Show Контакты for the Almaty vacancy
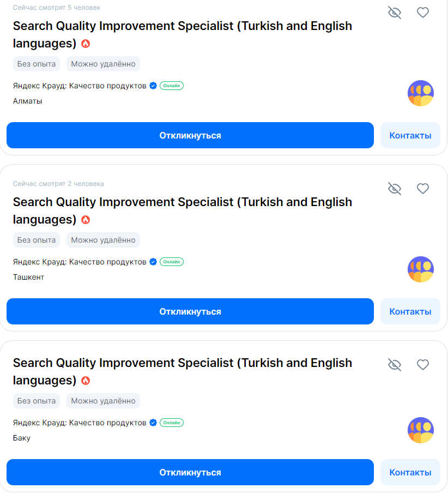The width and height of the screenshot is (448, 494). [410, 135]
